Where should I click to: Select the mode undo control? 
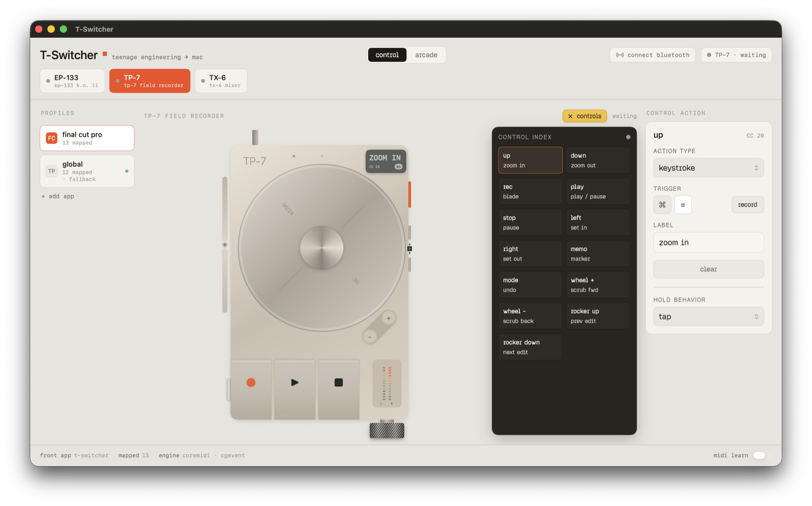(x=530, y=285)
